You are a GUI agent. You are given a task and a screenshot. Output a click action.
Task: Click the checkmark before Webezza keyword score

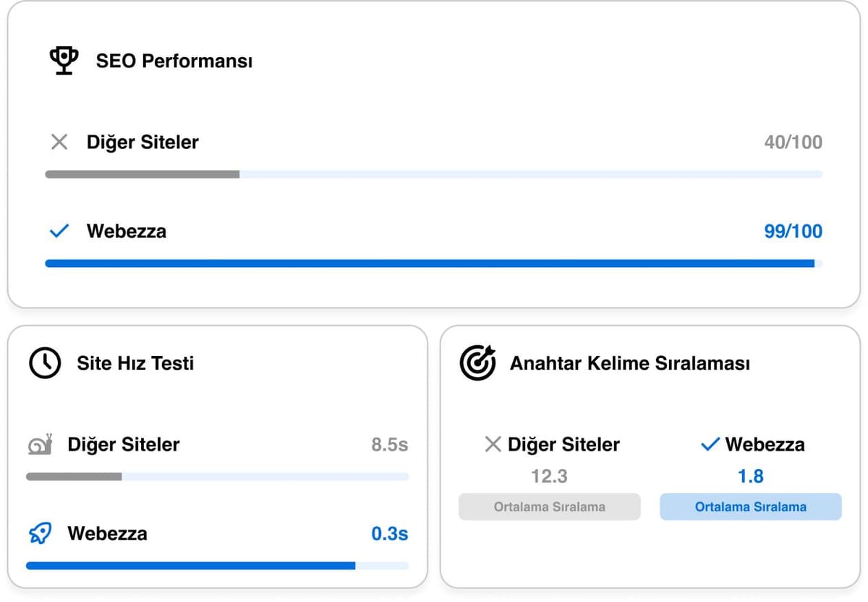710,444
